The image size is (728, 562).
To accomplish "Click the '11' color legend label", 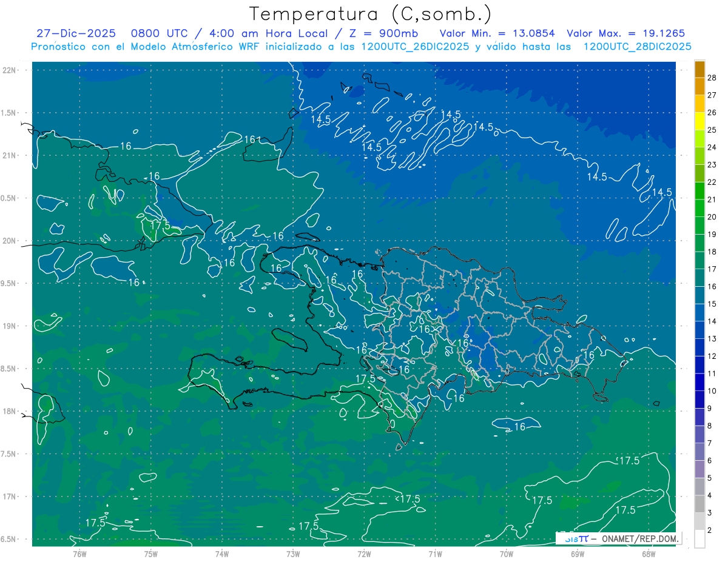I will 712,373.
